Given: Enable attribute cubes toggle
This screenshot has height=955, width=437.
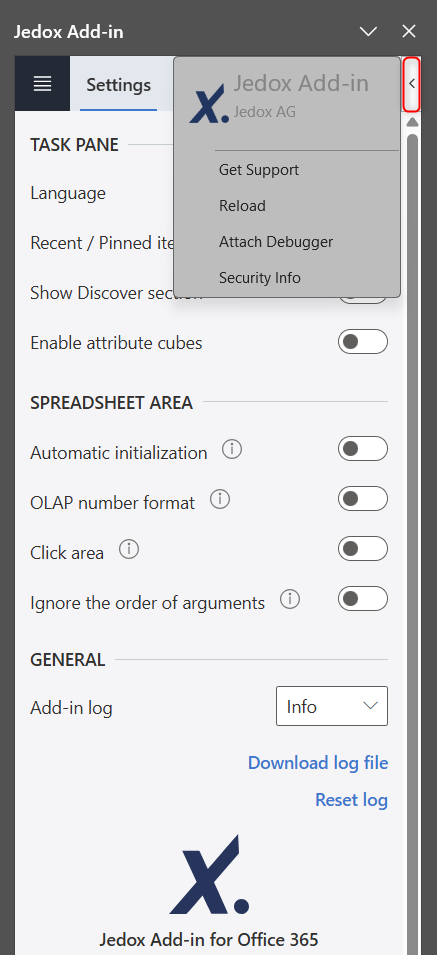Looking at the screenshot, I should [x=363, y=342].
